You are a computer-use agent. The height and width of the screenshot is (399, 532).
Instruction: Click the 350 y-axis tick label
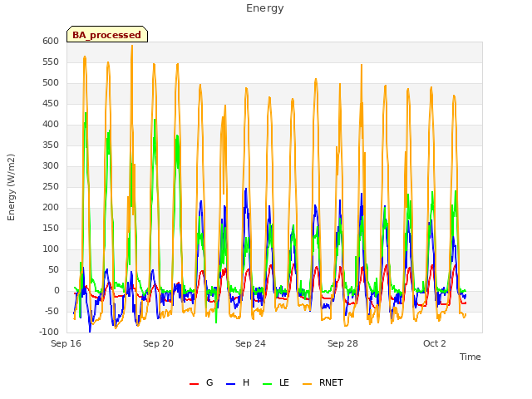click(x=51, y=145)
